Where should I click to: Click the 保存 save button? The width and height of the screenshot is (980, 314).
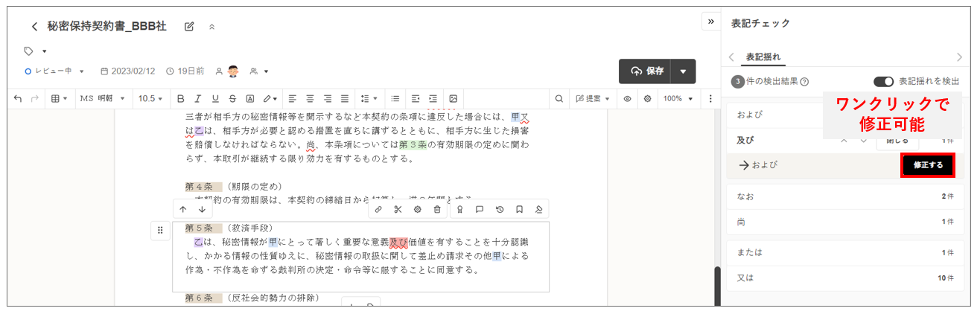click(x=646, y=71)
